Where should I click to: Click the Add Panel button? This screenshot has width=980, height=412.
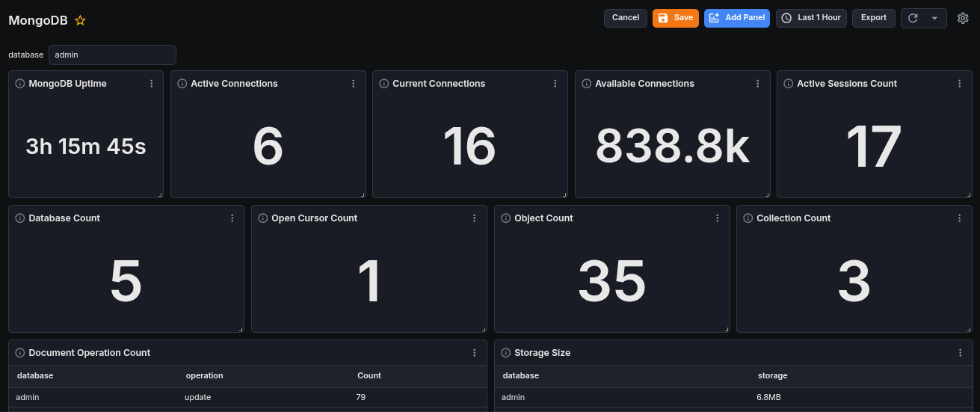point(736,18)
